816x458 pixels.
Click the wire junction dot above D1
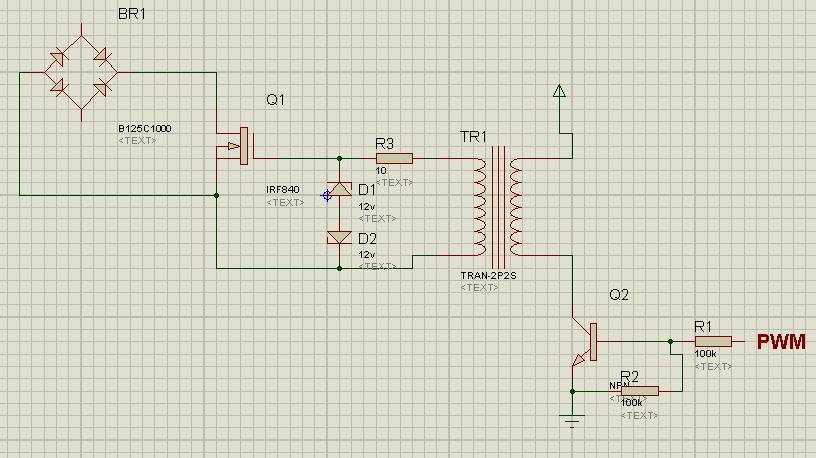[x=339, y=158]
